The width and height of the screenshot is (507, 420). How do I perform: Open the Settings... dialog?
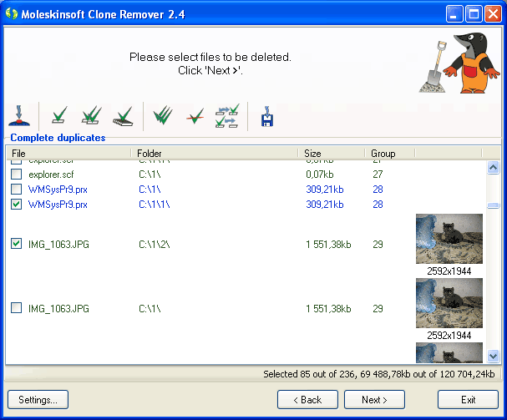pos(38,400)
